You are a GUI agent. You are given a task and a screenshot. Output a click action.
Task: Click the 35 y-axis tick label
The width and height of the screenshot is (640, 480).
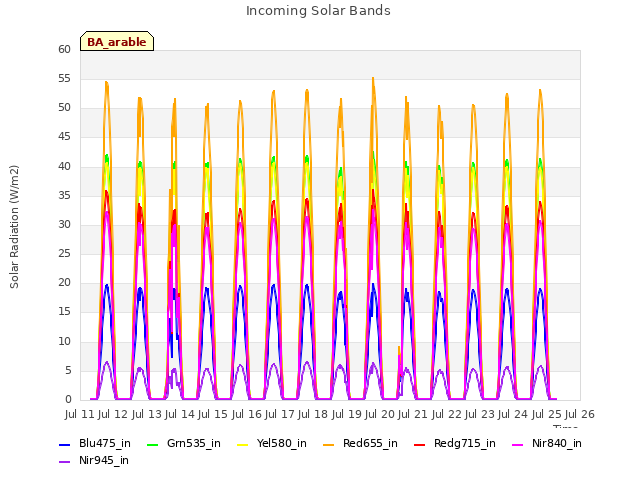(x=64, y=196)
